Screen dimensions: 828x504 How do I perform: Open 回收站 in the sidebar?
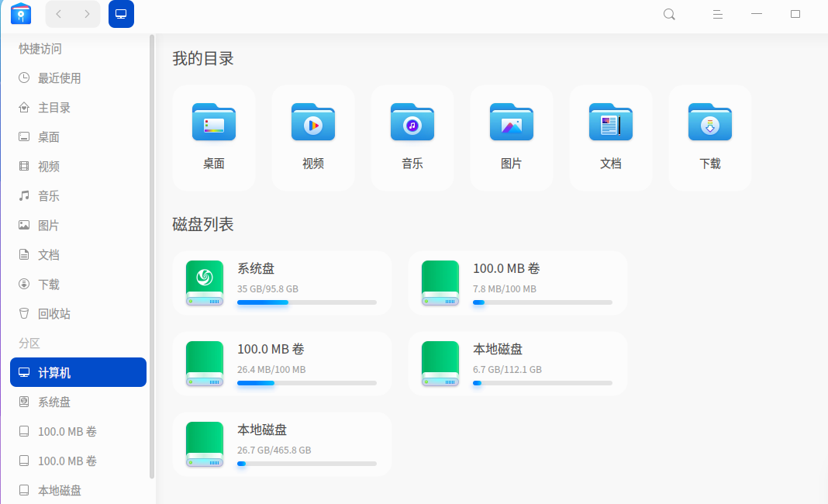point(78,314)
